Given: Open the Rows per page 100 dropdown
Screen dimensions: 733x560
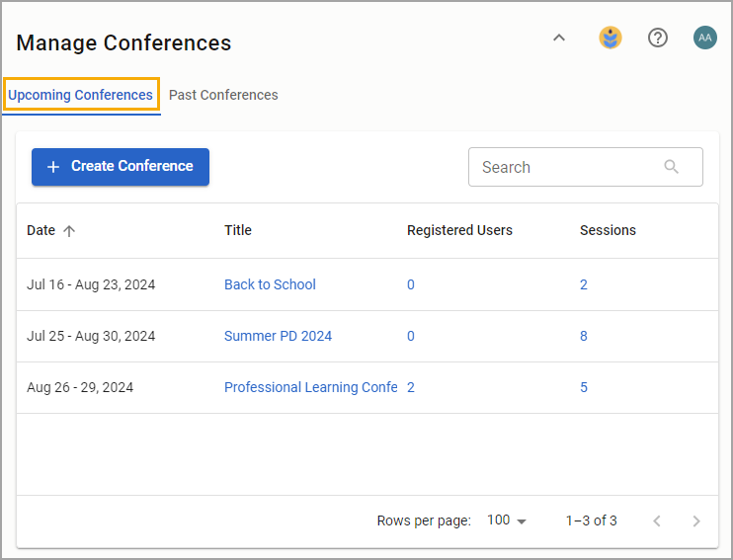Looking at the screenshot, I should 507,520.
